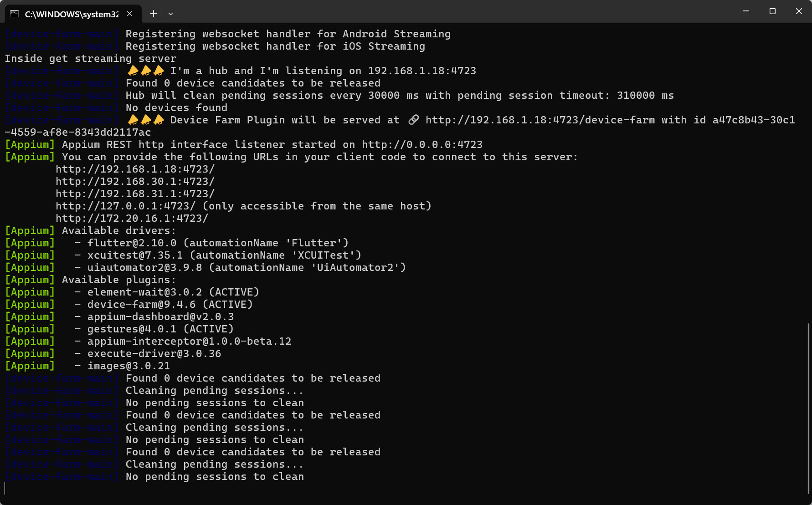Click the device-farm@9.4.6 plugin line

pos(170,305)
